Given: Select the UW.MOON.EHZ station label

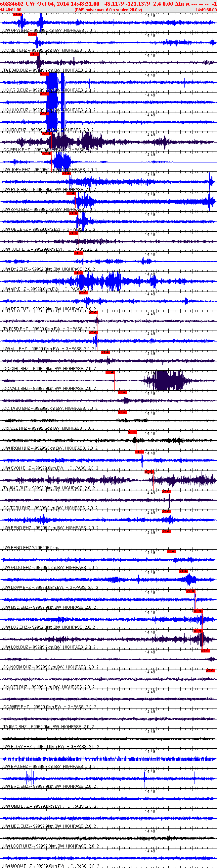Looking at the screenshot, I should click(51, 866).
